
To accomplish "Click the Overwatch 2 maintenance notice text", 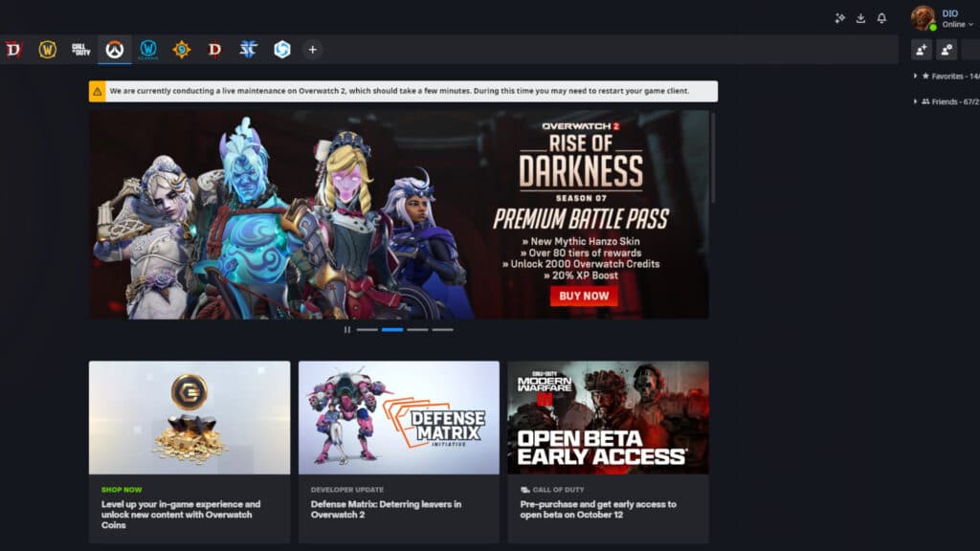I will pos(399,91).
